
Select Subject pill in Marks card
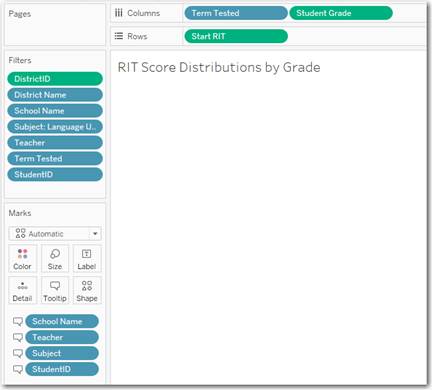[x=62, y=353]
